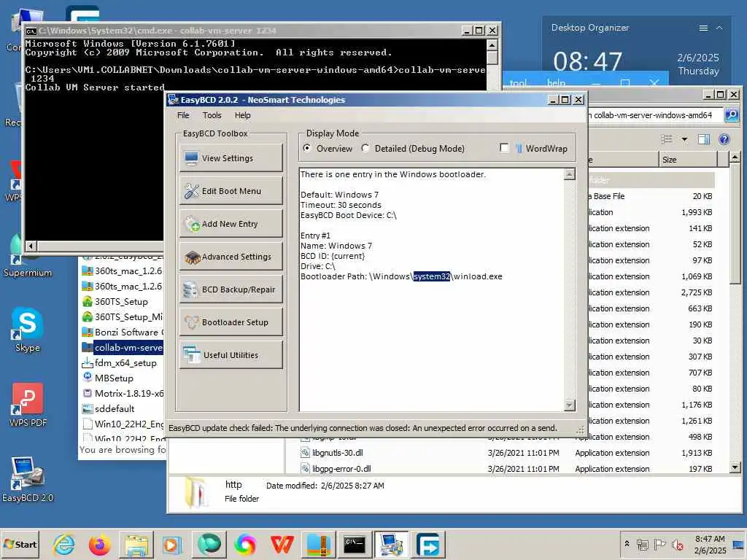This screenshot has height=560, width=747.
Task: Open Explorer help question mark icon
Action: coord(724,139)
